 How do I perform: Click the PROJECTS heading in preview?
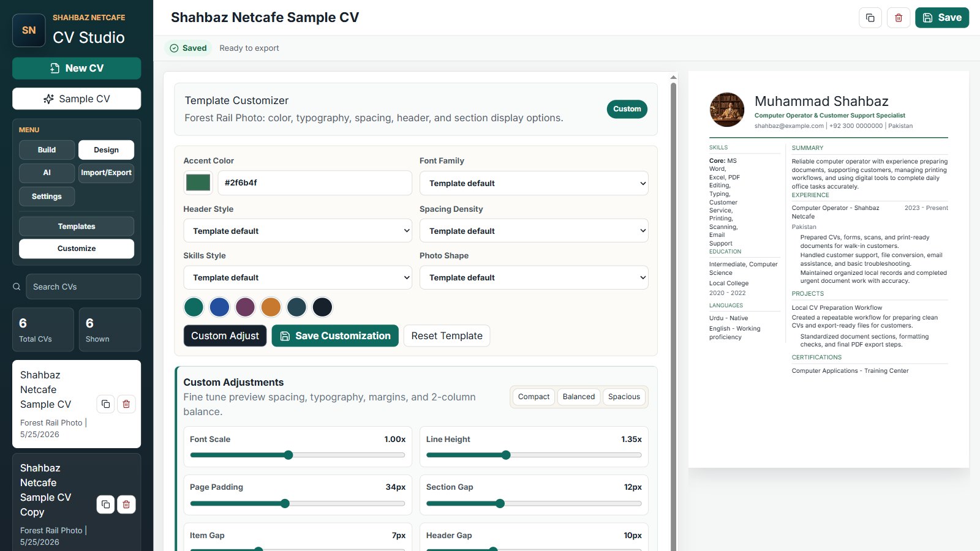[808, 293]
